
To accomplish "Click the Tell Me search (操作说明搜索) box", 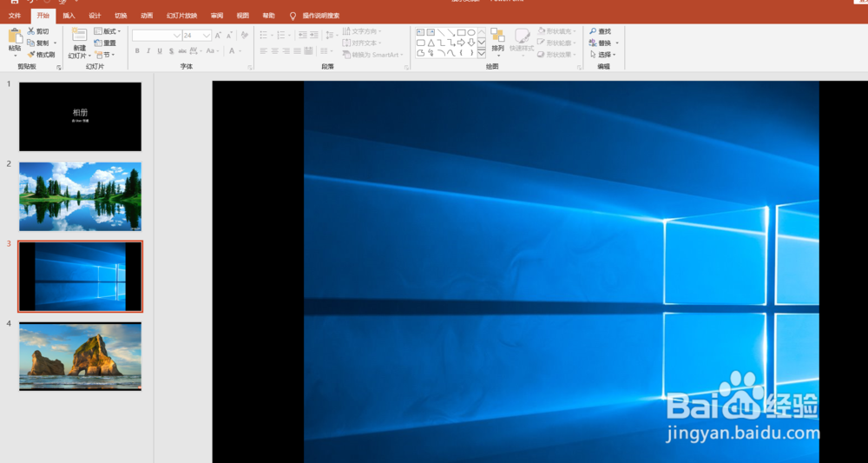I will point(315,16).
